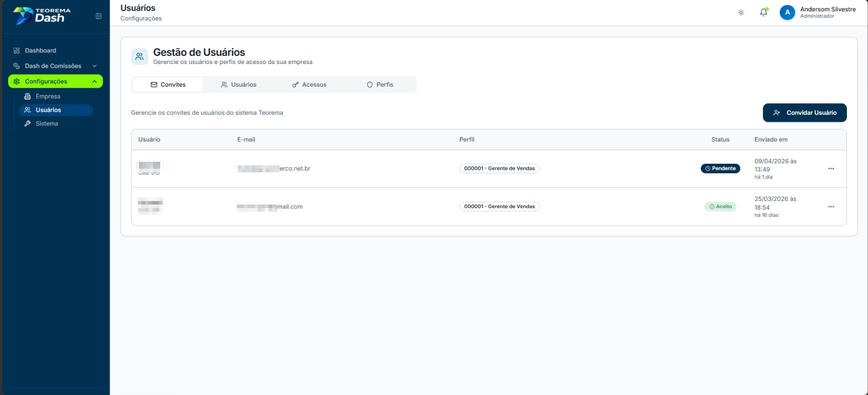The height and width of the screenshot is (395, 868).
Task: Open the notifications bell
Action: tap(764, 13)
